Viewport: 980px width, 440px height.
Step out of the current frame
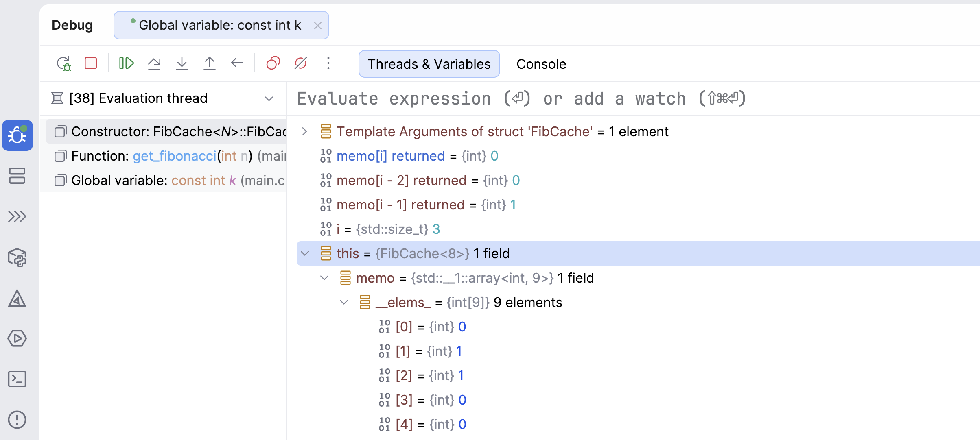pyautogui.click(x=209, y=63)
